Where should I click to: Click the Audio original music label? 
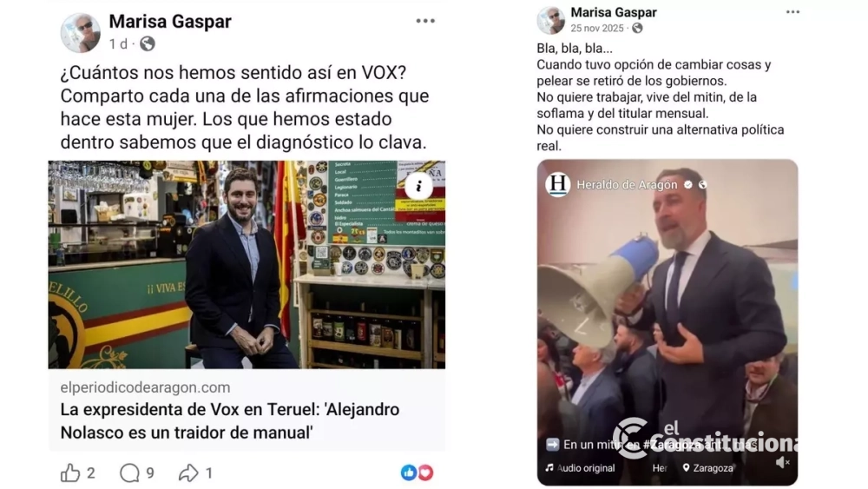coord(580,468)
